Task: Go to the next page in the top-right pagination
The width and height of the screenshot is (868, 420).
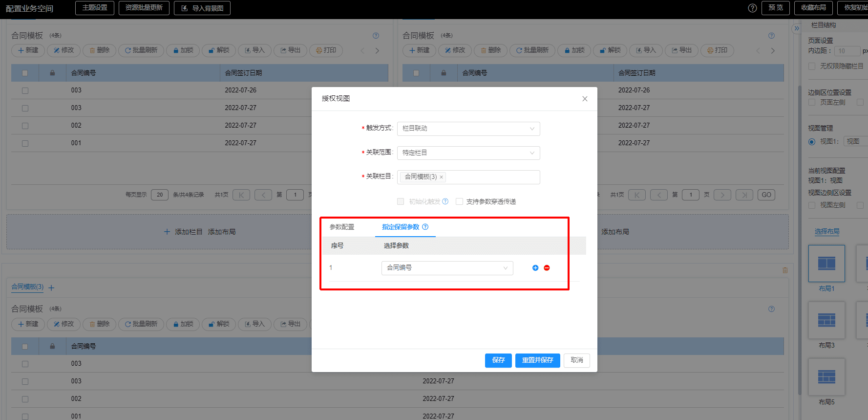Action: (x=722, y=195)
